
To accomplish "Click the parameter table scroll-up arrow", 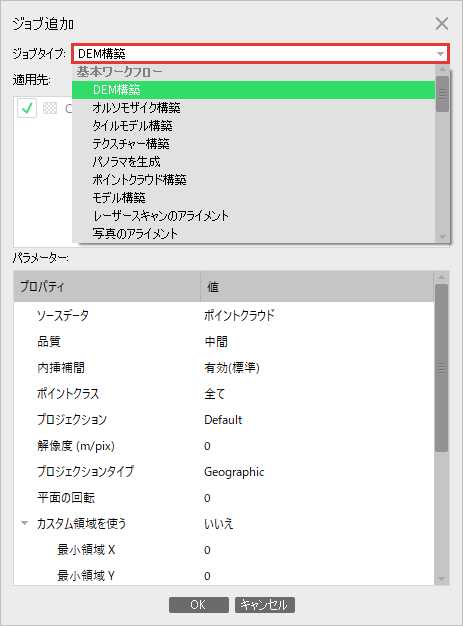I will [x=441, y=277].
